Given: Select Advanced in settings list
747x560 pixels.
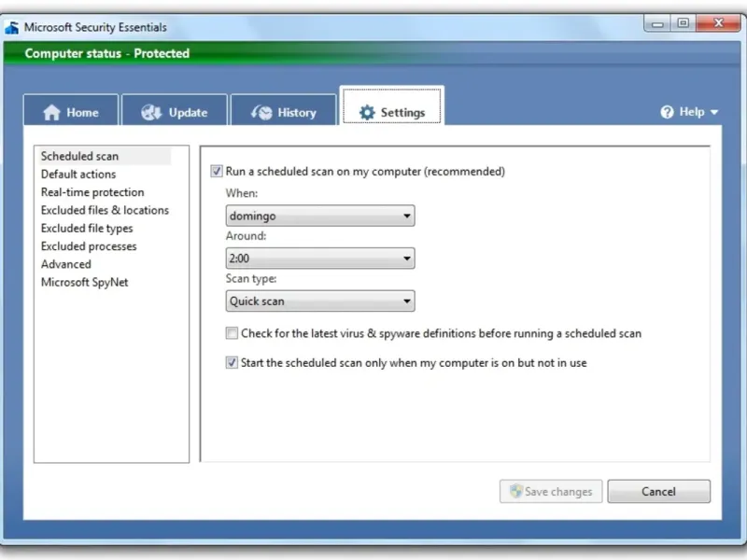Looking at the screenshot, I should point(65,264).
